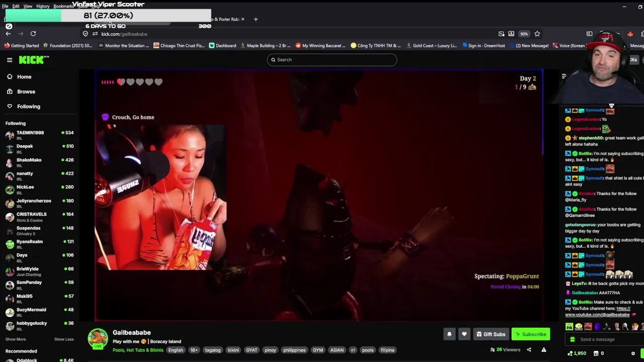The image size is (644, 362).
Task: Click the English language tag
Action: click(176, 350)
